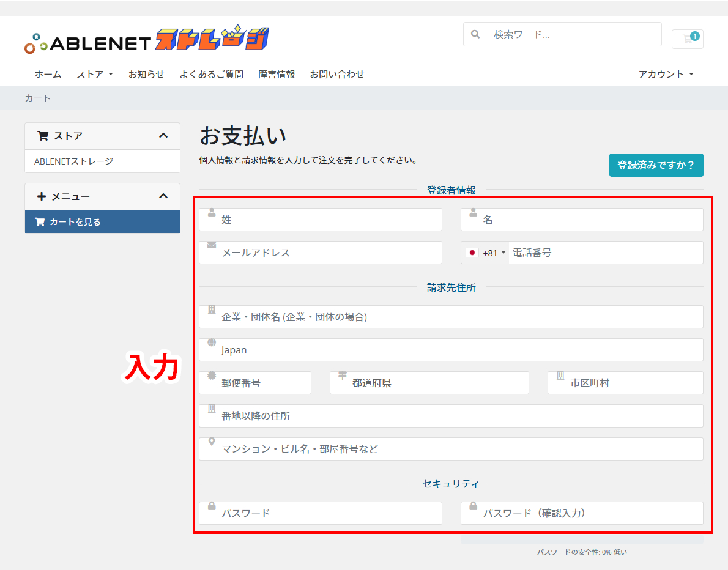Open the shopping cart icon with badge
The image size is (728, 570).
(x=688, y=38)
